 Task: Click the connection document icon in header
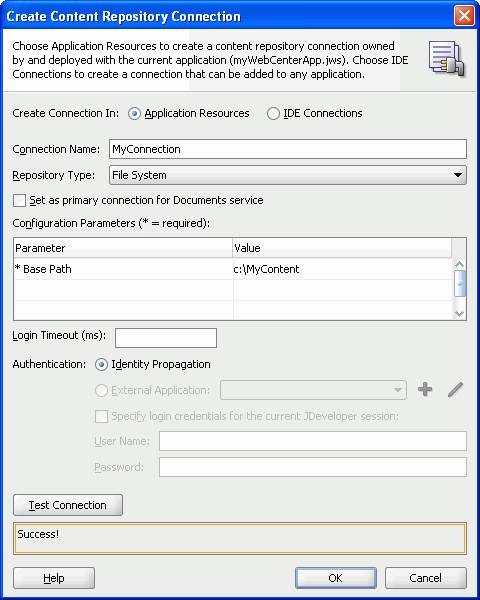[446, 59]
